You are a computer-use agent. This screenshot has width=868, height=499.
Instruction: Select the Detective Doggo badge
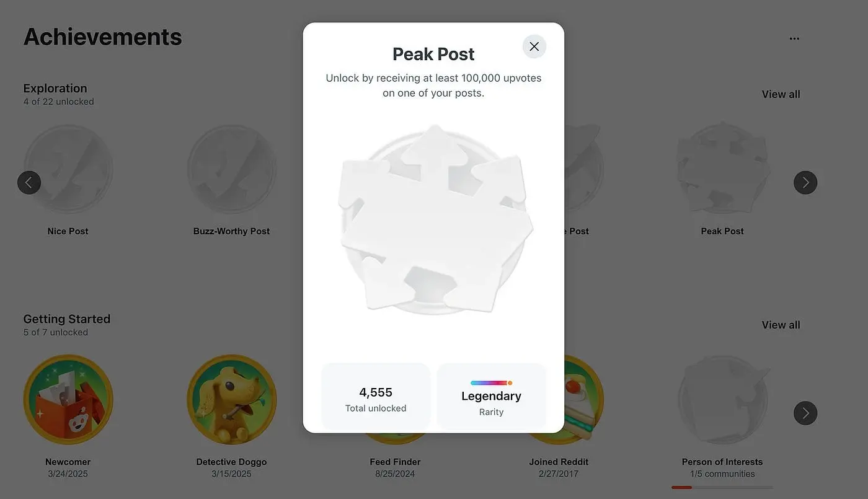point(231,399)
